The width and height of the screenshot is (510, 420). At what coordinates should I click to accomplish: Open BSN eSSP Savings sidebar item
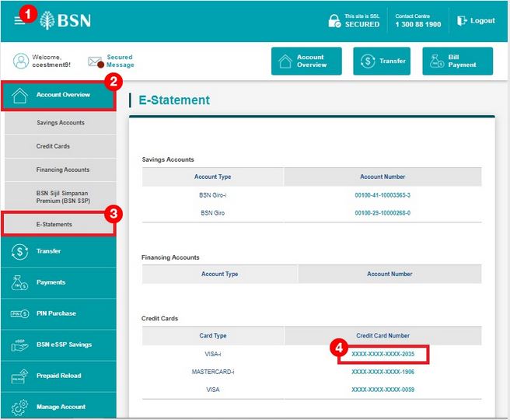(x=58, y=345)
